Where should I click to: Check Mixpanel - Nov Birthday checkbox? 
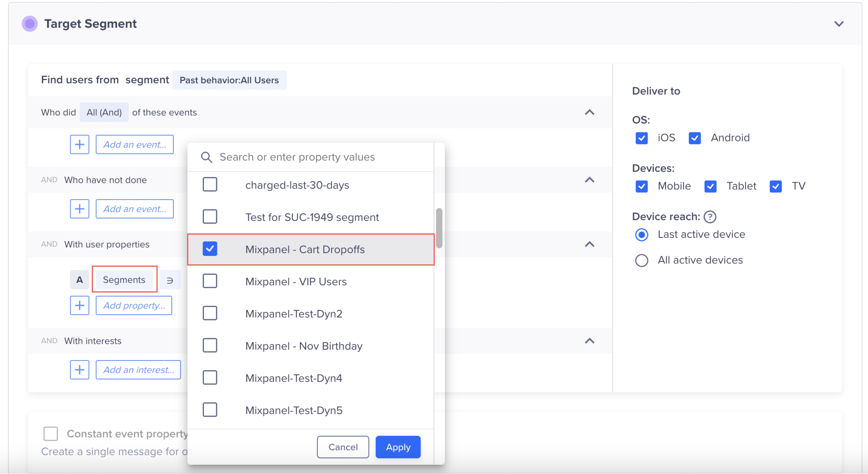pos(210,346)
